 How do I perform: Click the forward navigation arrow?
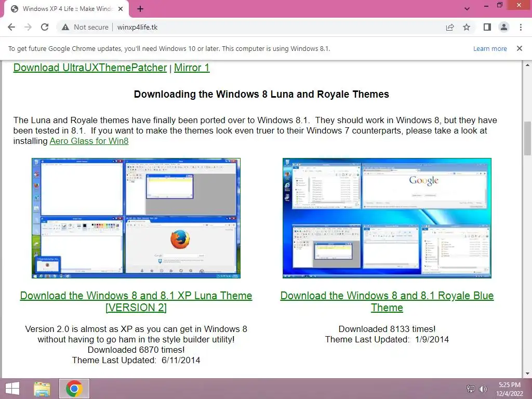click(x=28, y=27)
